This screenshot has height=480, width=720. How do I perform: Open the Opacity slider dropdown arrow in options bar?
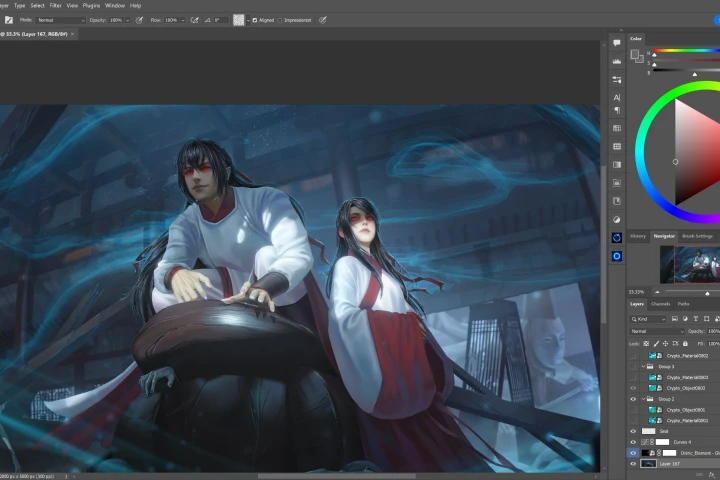pyautogui.click(x=127, y=20)
